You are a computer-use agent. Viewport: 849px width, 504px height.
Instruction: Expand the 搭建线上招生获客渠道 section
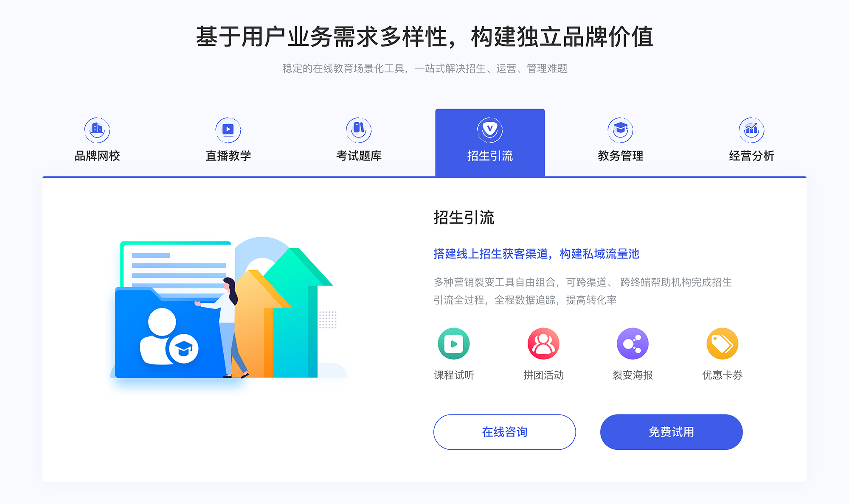click(x=524, y=253)
